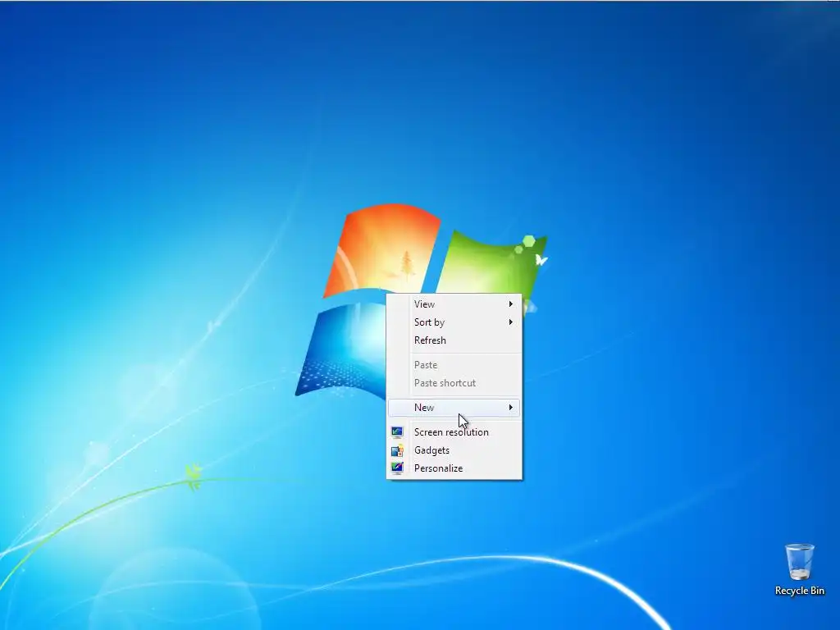Click the Personalize menu icon

397,468
